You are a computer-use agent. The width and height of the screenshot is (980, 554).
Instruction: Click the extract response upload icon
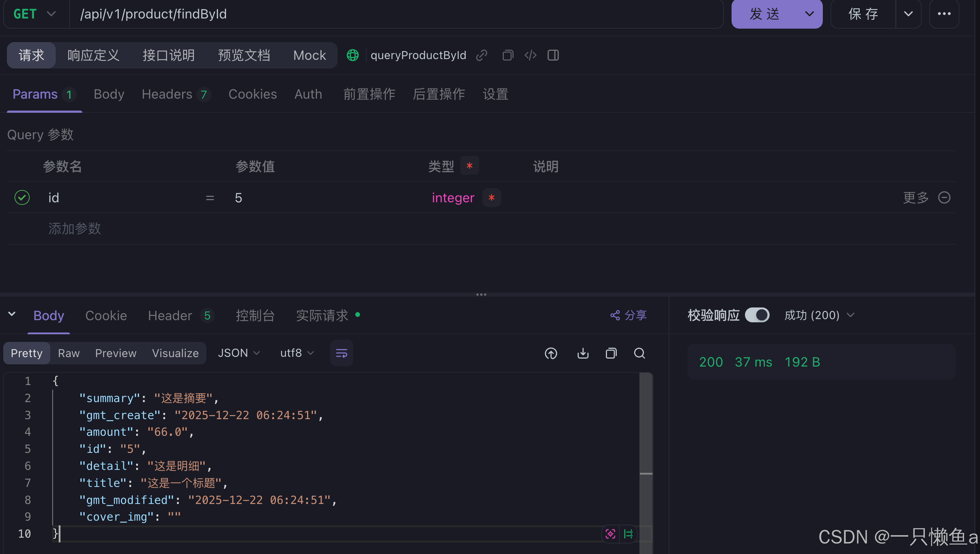tap(550, 354)
